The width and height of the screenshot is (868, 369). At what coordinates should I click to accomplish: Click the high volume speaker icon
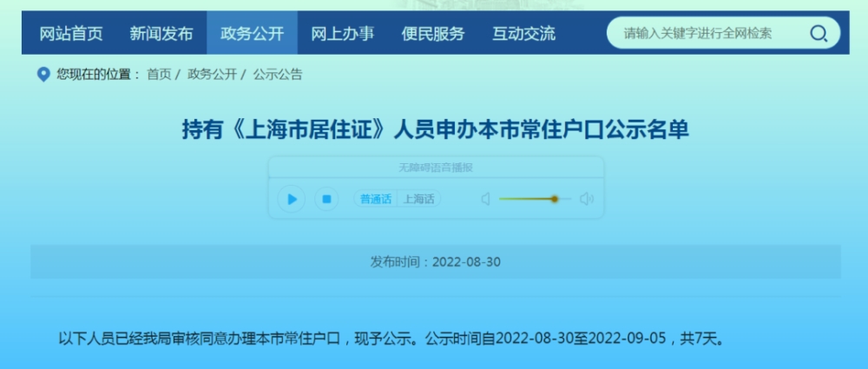pyautogui.click(x=586, y=199)
